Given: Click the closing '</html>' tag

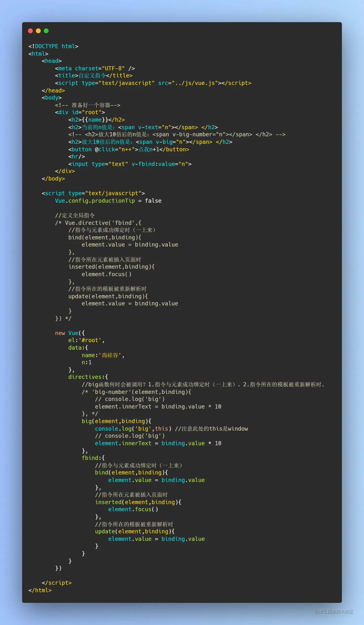Looking at the screenshot, I should 40,590.
